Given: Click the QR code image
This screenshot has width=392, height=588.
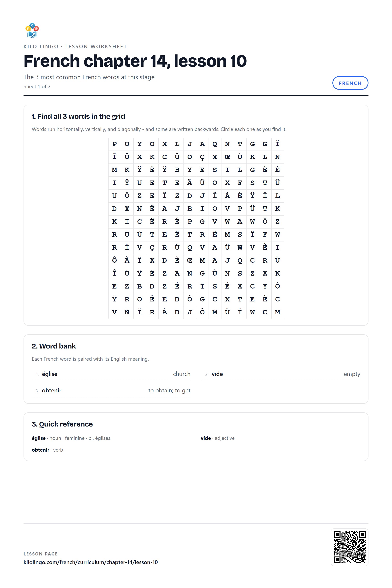Looking at the screenshot, I should coord(349,547).
